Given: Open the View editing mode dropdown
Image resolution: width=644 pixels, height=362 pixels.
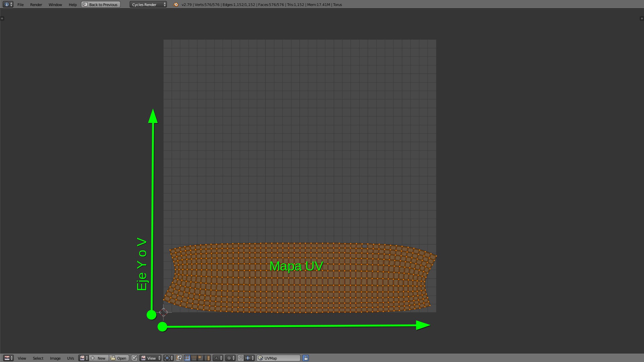Looking at the screenshot, I should 151,358.
